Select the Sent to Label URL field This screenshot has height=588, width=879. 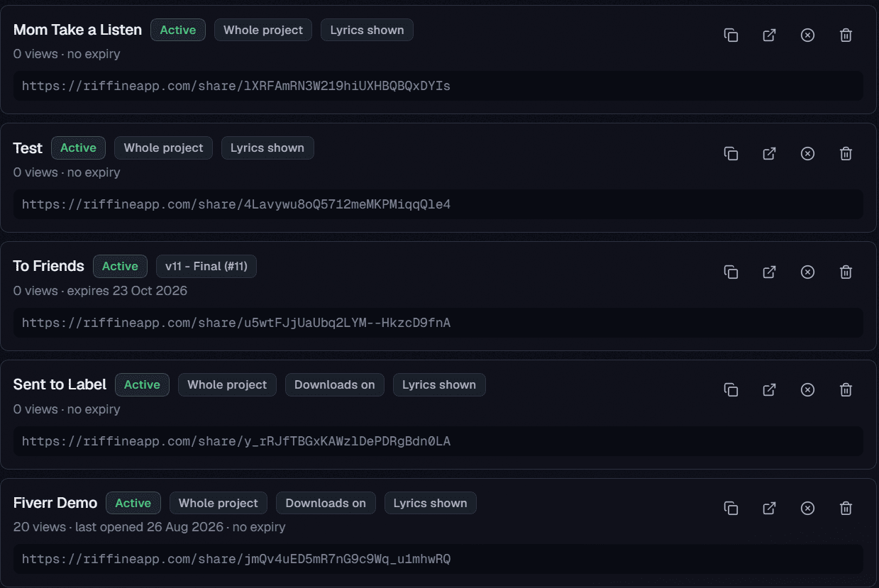tap(438, 441)
